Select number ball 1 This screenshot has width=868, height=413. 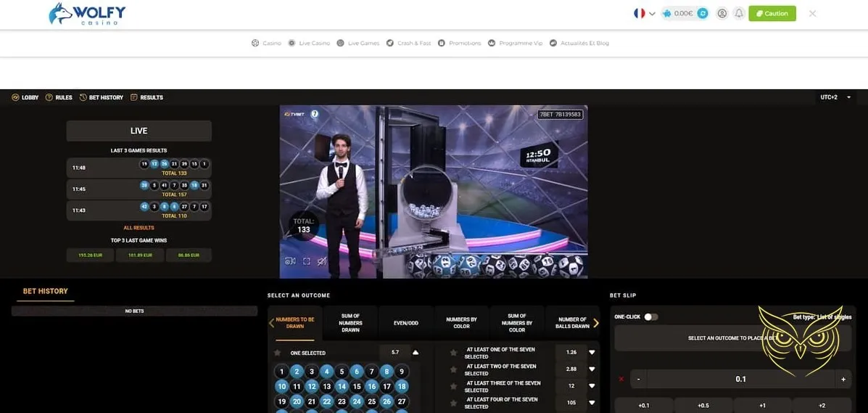282,372
